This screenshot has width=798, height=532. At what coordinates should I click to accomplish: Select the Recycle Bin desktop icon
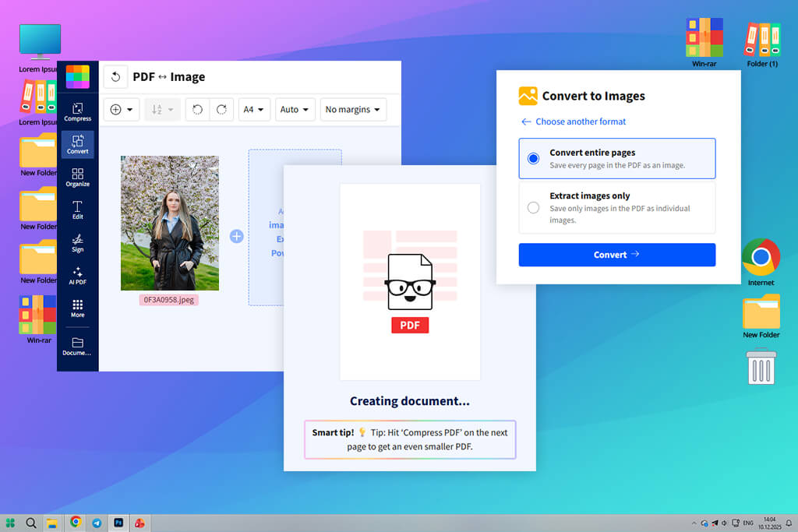pyautogui.click(x=761, y=366)
